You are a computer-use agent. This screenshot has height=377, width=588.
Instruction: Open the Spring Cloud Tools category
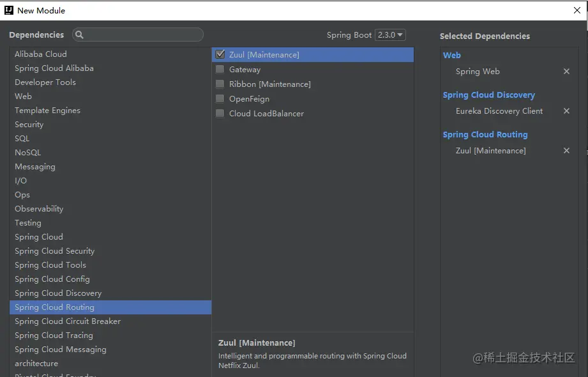[110, 265]
